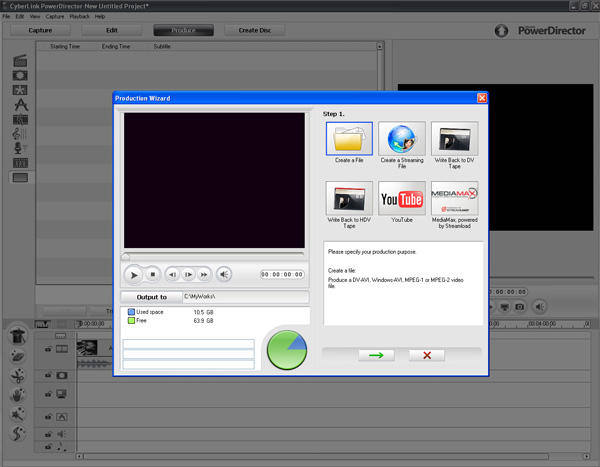Toggle lock on the title track
This screenshot has height=467, width=600.
pyautogui.click(x=48, y=416)
